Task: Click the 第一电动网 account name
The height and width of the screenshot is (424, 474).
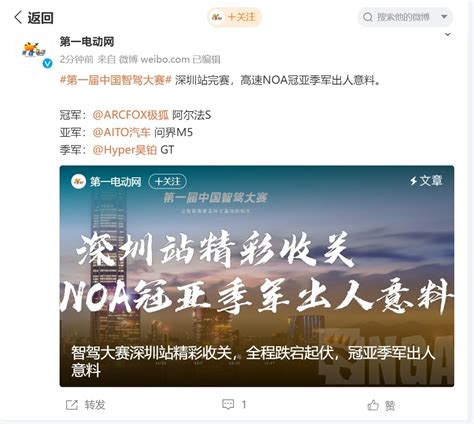Action: click(87, 42)
